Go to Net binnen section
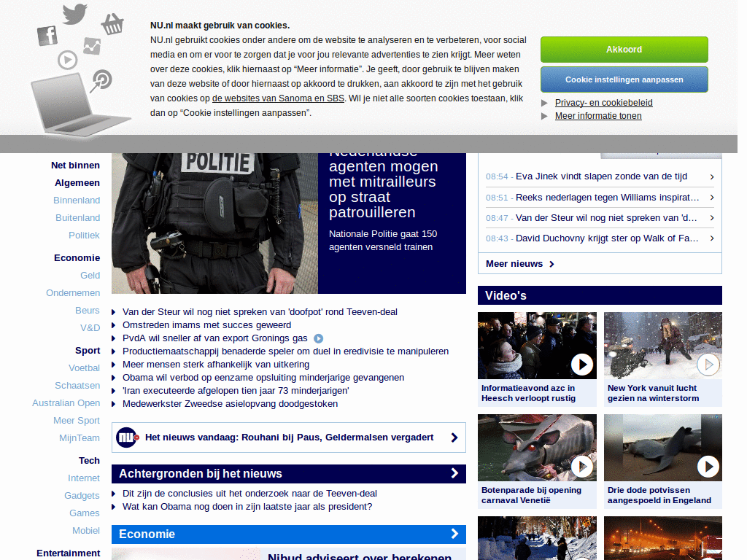This screenshot has width=747, height=560. point(75,166)
